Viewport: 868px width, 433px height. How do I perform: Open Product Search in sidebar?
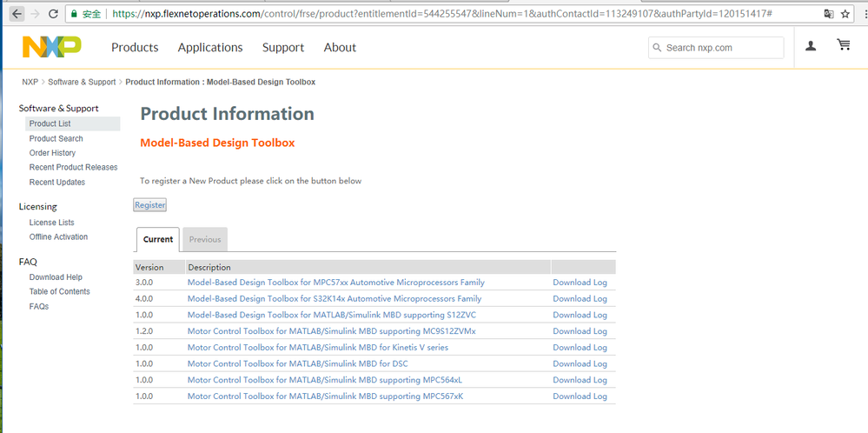[56, 138]
